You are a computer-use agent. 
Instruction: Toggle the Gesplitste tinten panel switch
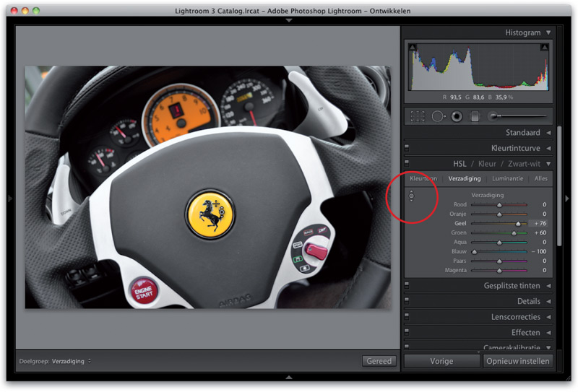tap(407, 285)
